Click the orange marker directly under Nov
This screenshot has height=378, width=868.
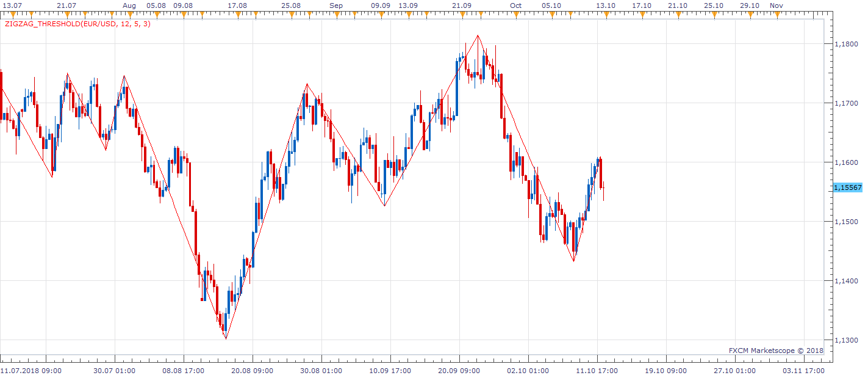[777, 14]
